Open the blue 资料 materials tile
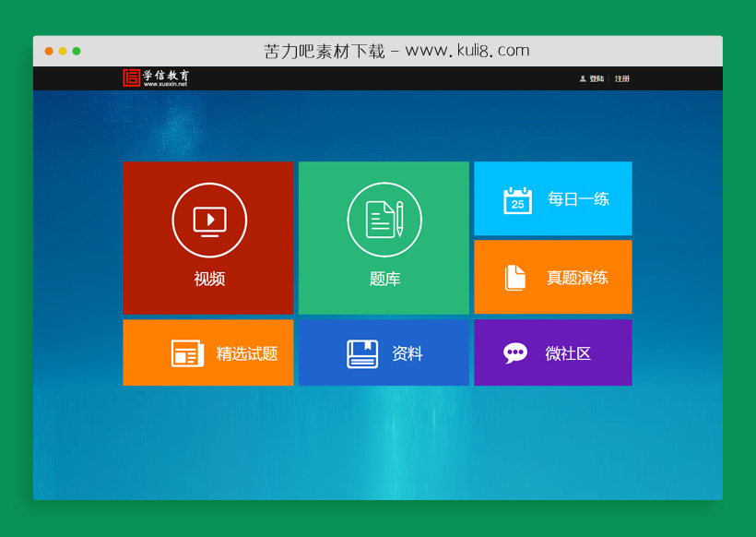This screenshot has width=756, height=537. pos(384,352)
